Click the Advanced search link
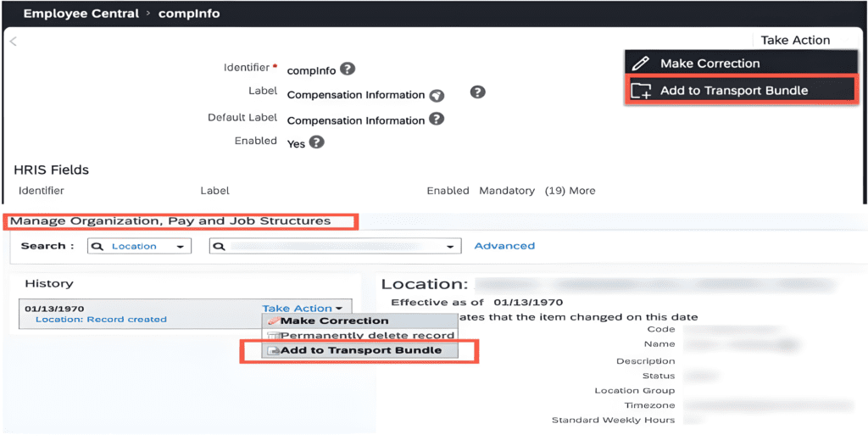This screenshot has width=868, height=446. click(504, 246)
